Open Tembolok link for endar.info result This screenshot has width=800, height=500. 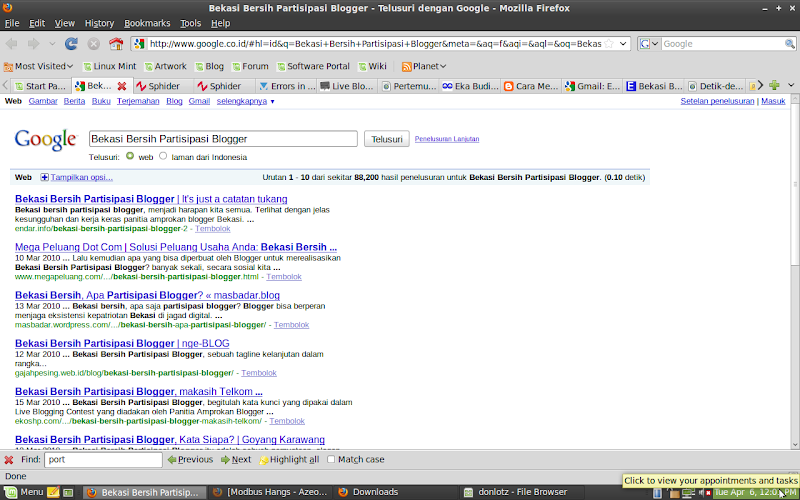(x=213, y=229)
